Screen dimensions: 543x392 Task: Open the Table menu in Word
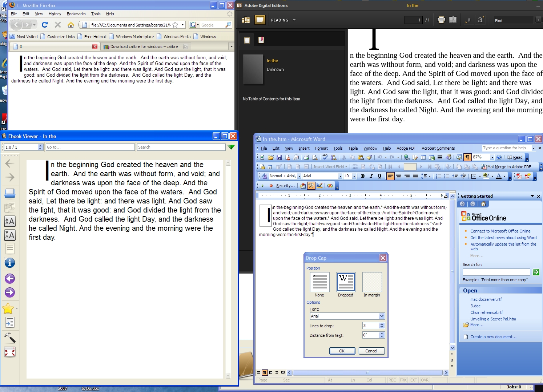click(x=353, y=148)
